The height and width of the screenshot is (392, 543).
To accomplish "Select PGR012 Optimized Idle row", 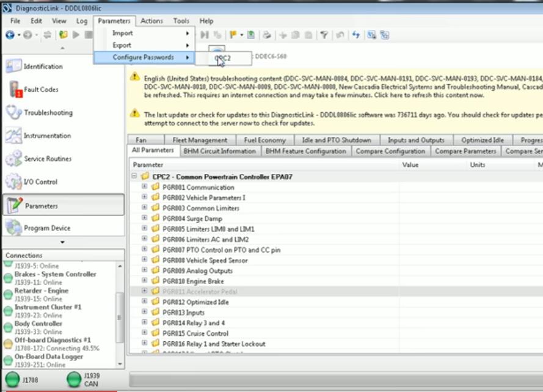I will [195, 302].
